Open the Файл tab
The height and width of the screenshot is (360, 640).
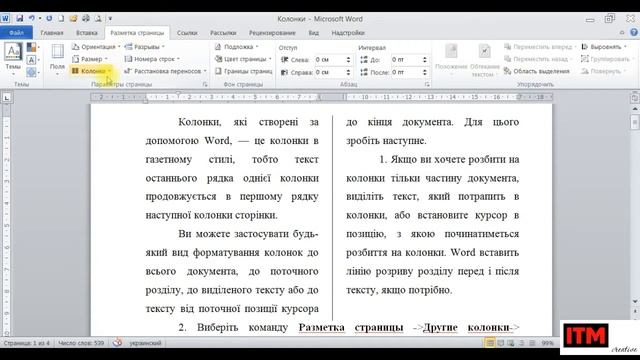(x=16, y=32)
